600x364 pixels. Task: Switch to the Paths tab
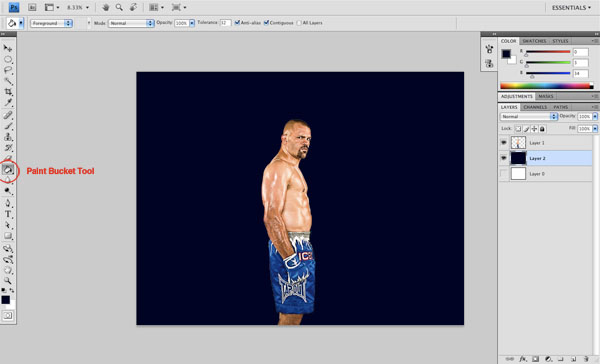pyautogui.click(x=561, y=107)
